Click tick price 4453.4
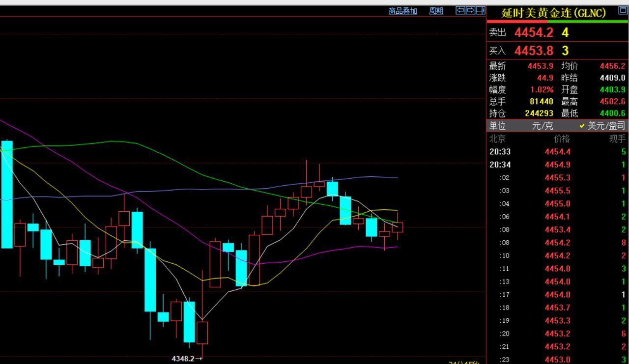This screenshot has height=364, width=629. coord(558,229)
